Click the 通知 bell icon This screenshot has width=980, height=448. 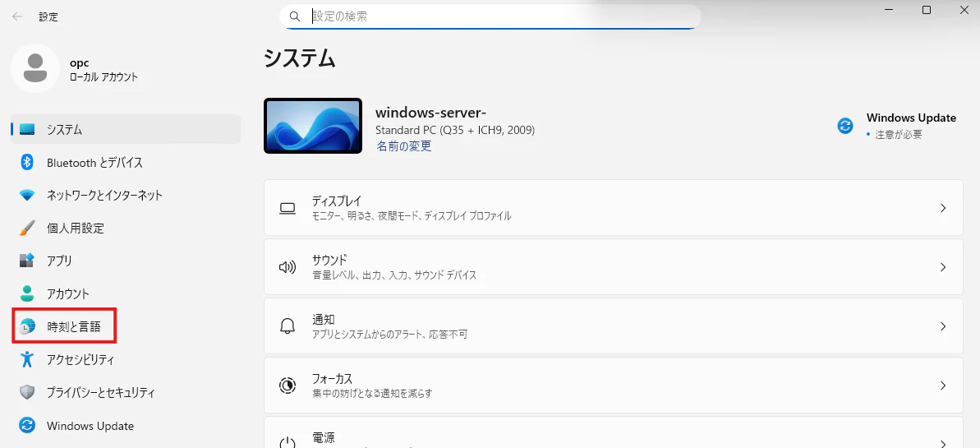tap(288, 326)
